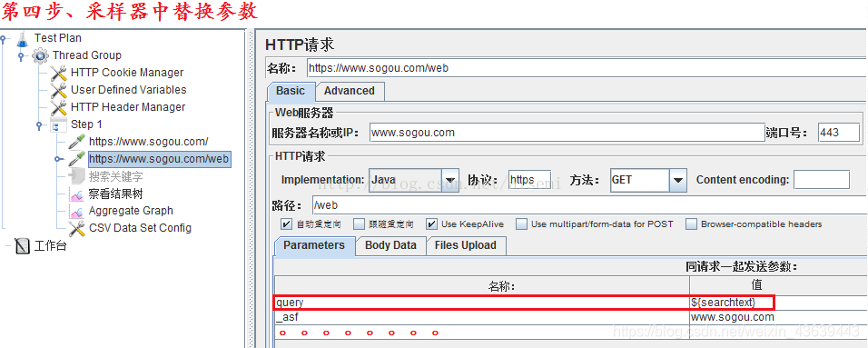The width and height of the screenshot is (868, 348).
Task: Select HTTP Cookie Manager tree item
Action: 127,73
